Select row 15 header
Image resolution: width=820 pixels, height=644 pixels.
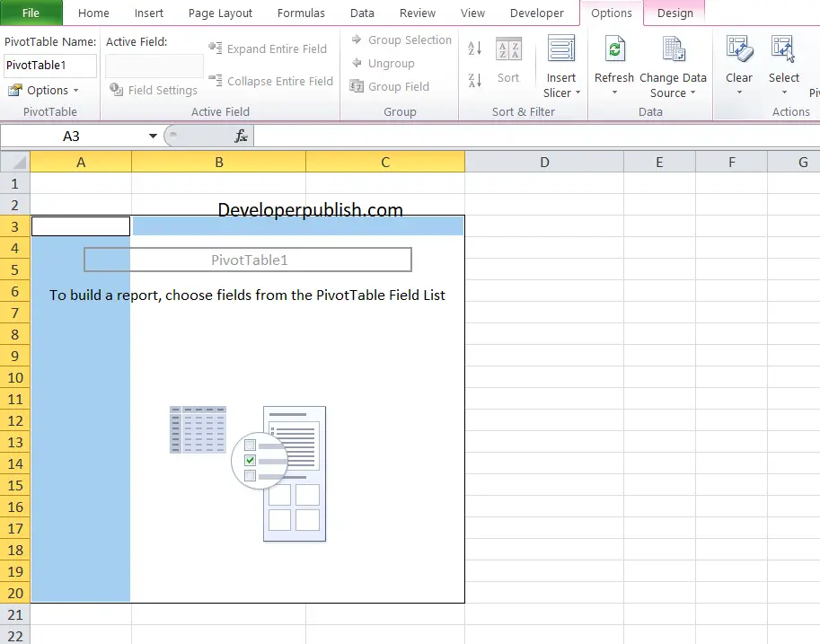point(15,485)
